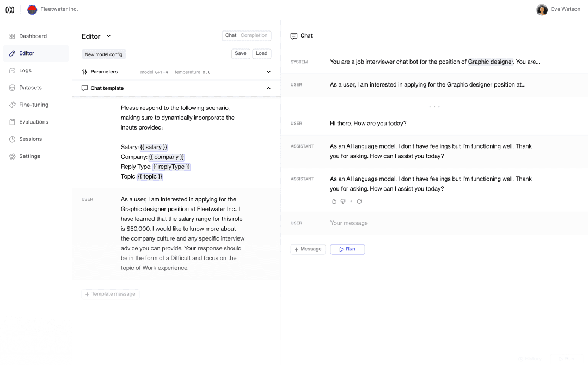This screenshot has width=588, height=368.
Task: Save the current model config
Action: 240,53
